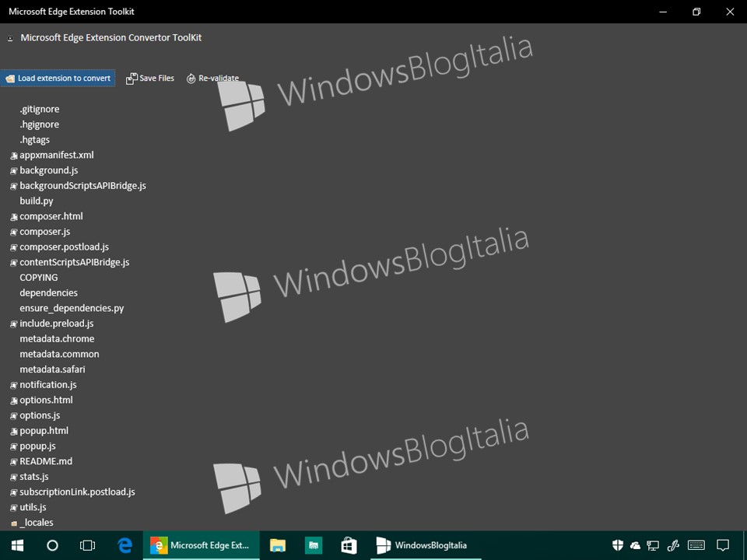Launch Microsoft Edge from taskbar

124,545
